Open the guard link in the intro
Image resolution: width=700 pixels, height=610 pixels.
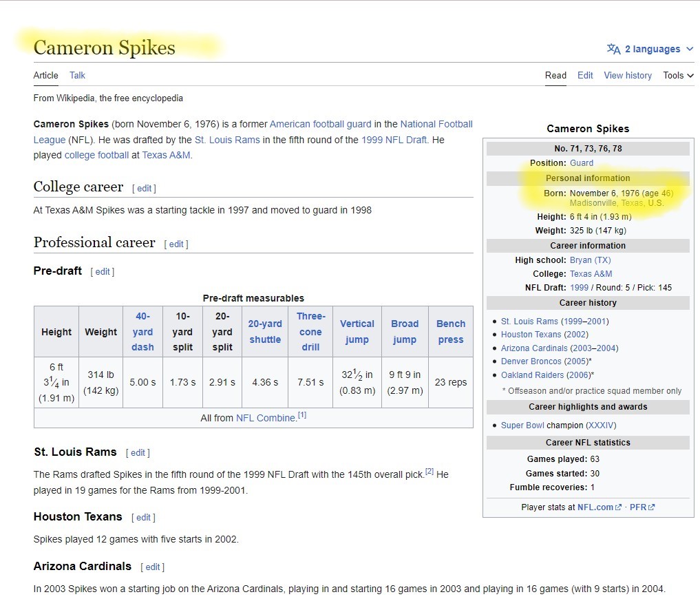pyautogui.click(x=359, y=124)
